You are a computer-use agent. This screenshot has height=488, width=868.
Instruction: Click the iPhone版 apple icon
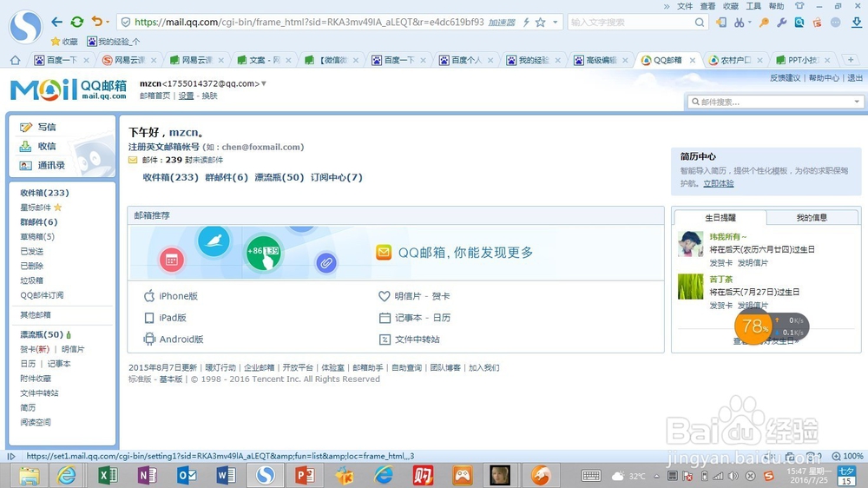pyautogui.click(x=149, y=296)
